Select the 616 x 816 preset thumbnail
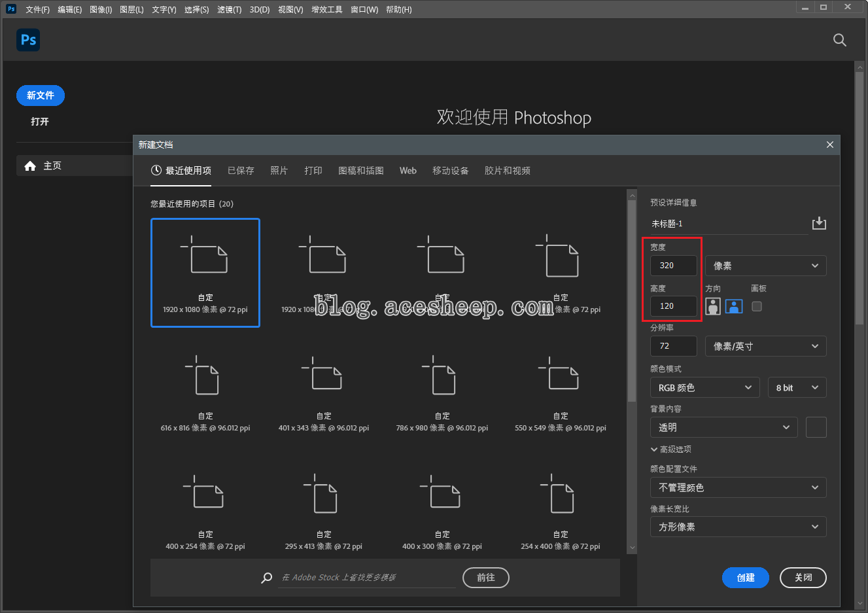This screenshot has width=868, height=613. point(205,392)
